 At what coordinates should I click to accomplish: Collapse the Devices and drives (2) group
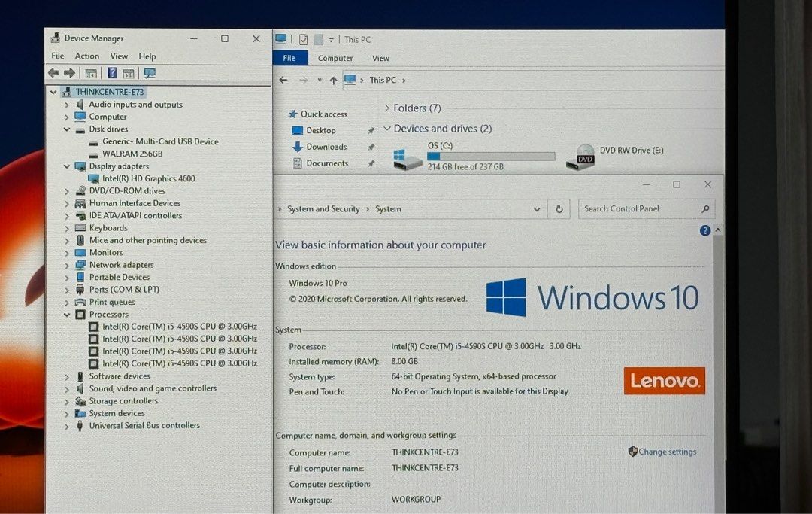387,128
